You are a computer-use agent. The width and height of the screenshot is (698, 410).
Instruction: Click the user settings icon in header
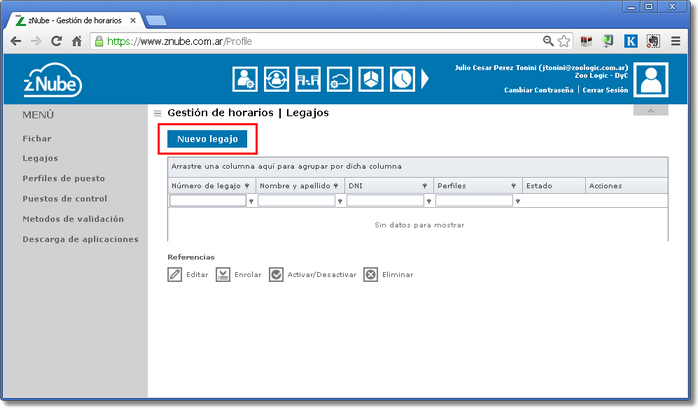point(244,78)
